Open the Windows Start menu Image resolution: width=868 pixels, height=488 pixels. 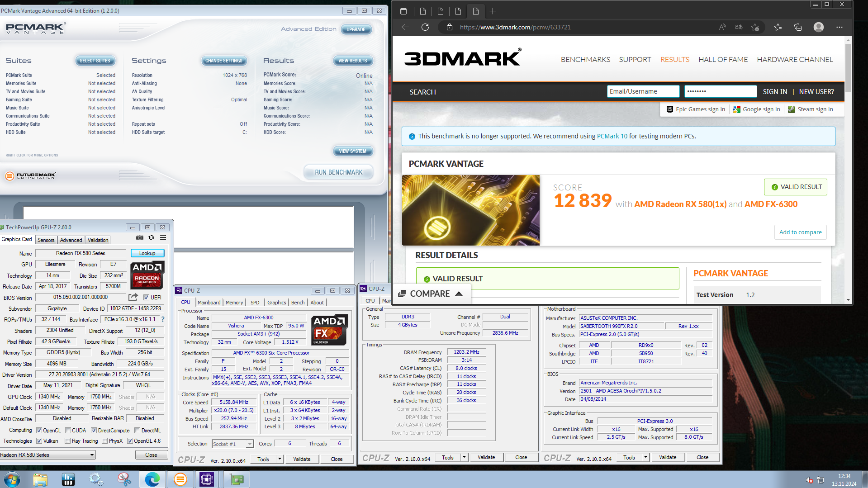click(12, 479)
